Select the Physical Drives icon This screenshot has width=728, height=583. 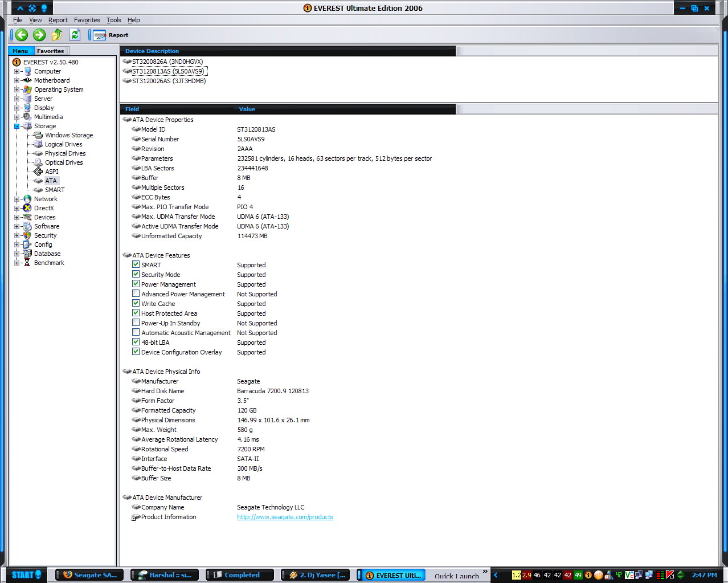click(x=38, y=153)
